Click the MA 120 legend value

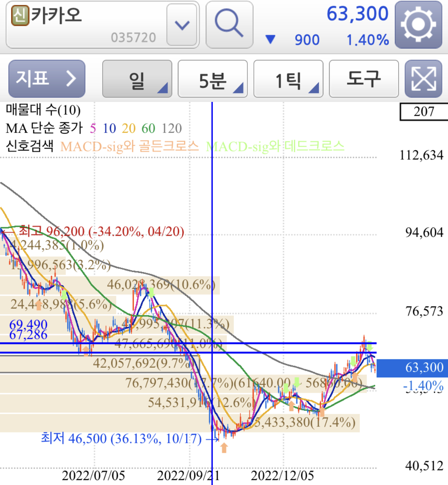click(172, 128)
